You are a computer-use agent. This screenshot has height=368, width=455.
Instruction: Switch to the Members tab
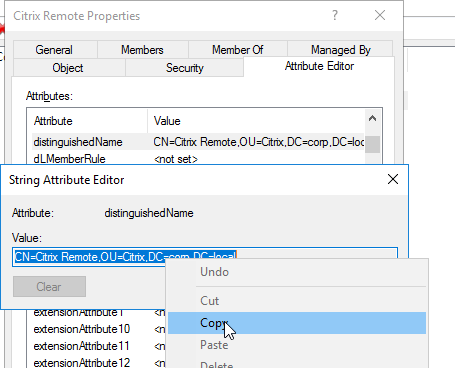coord(142,50)
